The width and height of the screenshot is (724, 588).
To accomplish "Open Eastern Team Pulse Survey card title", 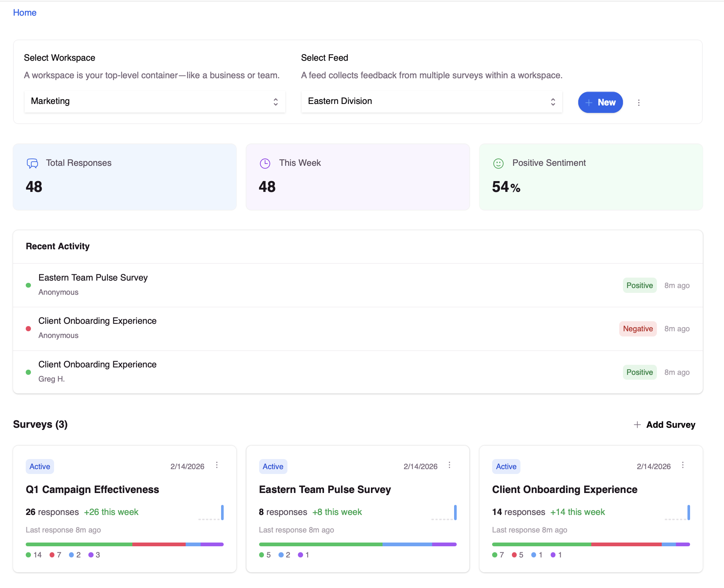I will [x=325, y=489].
